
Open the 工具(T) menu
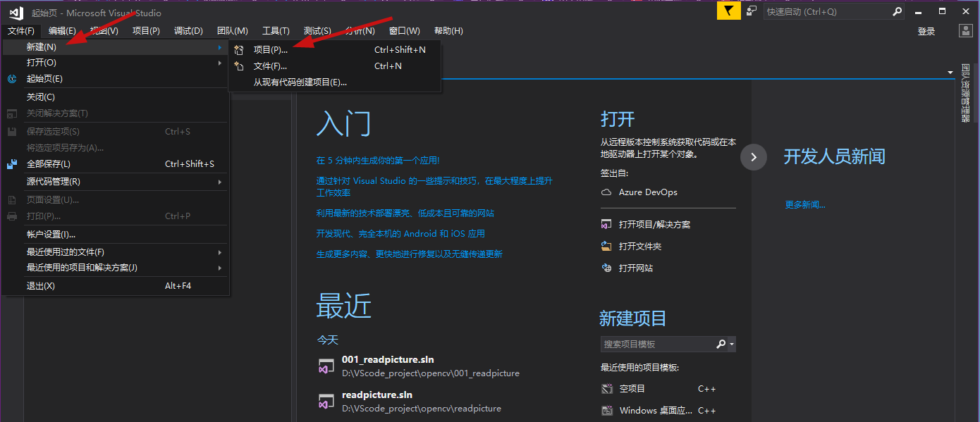[x=276, y=31]
